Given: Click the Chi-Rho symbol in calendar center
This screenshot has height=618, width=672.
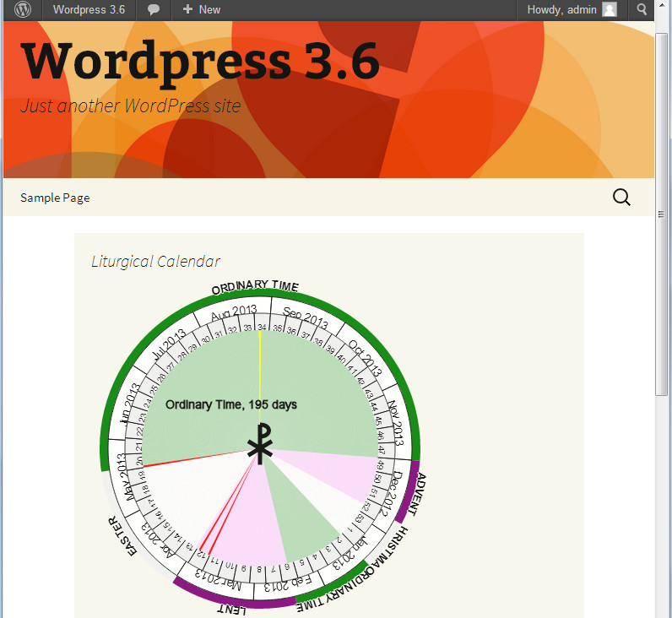Looking at the screenshot, I should tap(260, 443).
